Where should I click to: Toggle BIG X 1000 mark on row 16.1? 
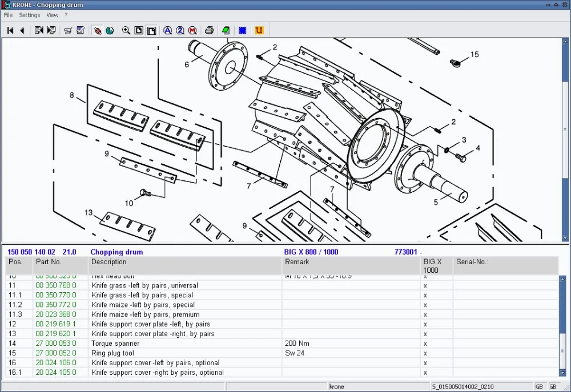click(424, 372)
